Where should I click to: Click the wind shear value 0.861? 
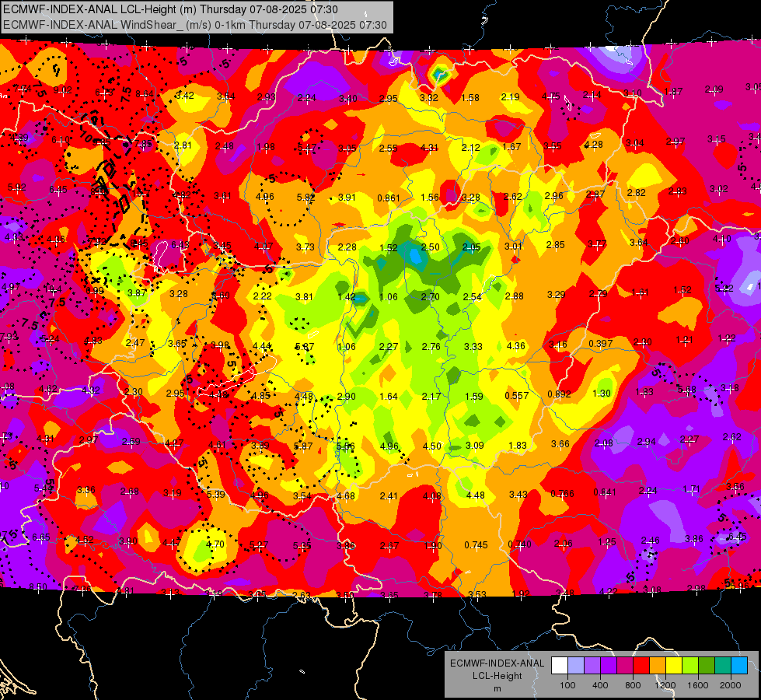click(389, 198)
